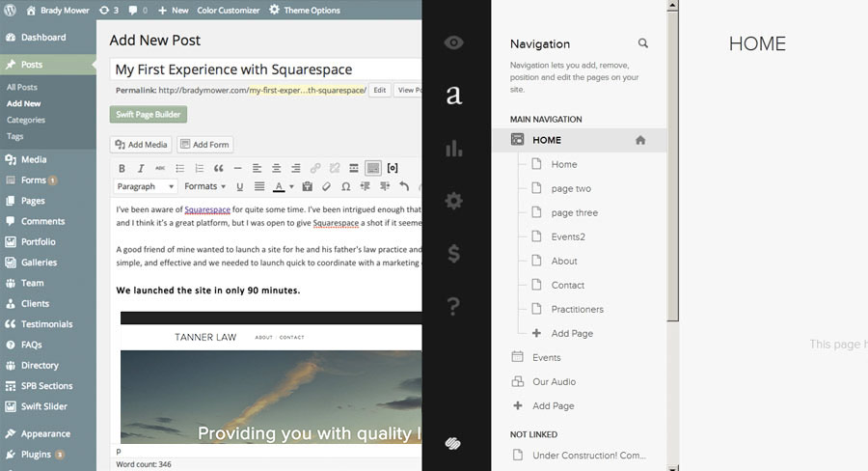The image size is (868, 471).
Task: Apply strikethrough with the ABC icon
Action: pyautogui.click(x=160, y=169)
